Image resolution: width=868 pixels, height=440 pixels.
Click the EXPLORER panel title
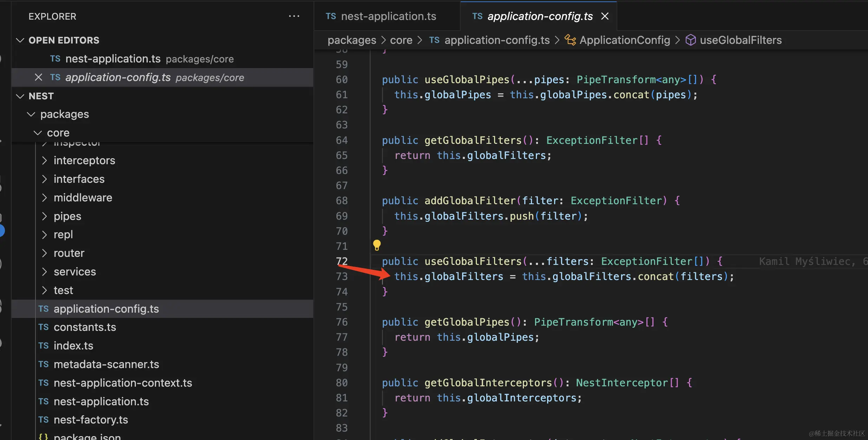click(52, 16)
